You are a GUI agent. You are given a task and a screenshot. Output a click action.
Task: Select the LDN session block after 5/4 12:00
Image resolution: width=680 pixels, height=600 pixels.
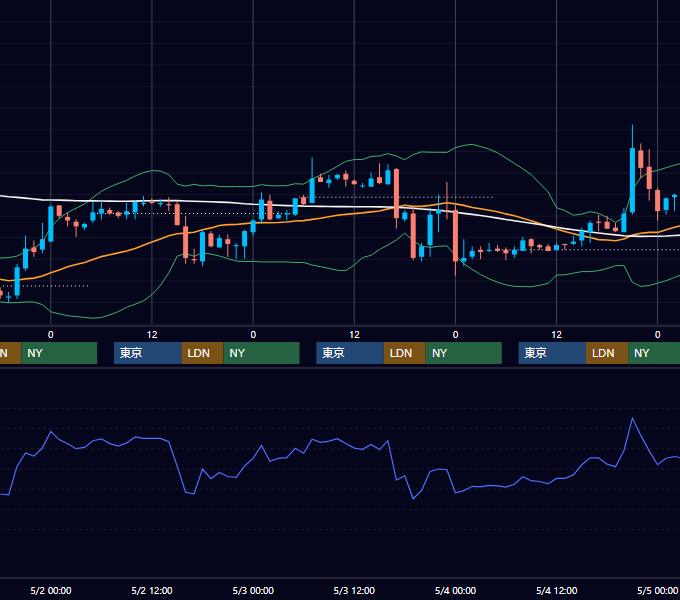coord(607,353)
